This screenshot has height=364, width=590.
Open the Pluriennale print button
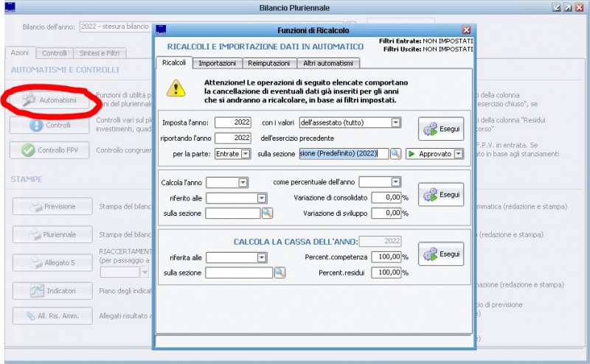[x=52, y=234]
